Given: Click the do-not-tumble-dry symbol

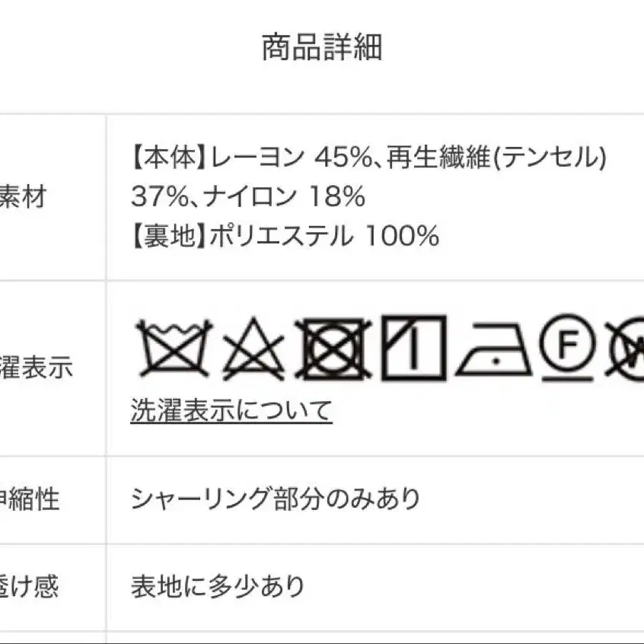Looking at the screenshot, I should [333, 349].
